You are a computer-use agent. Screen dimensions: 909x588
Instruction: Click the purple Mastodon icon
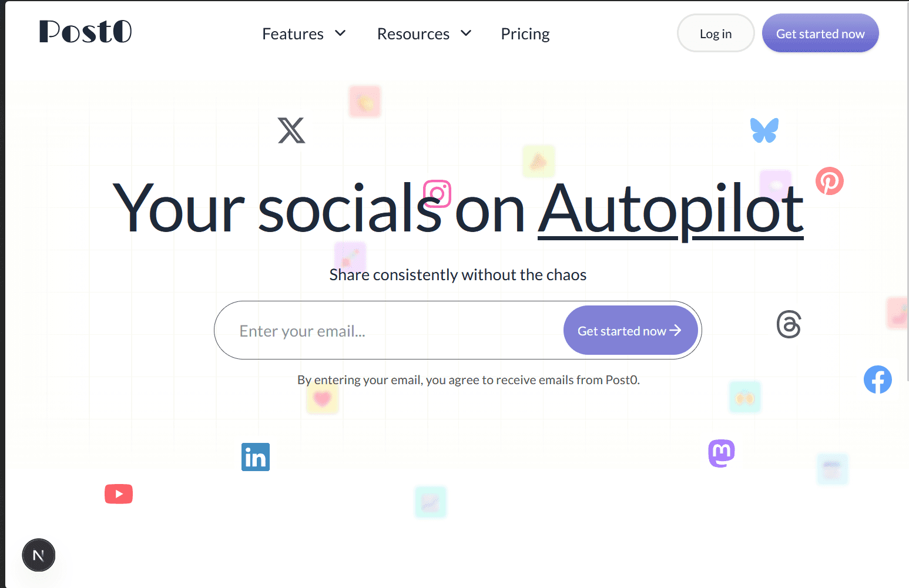click(722, 453)
